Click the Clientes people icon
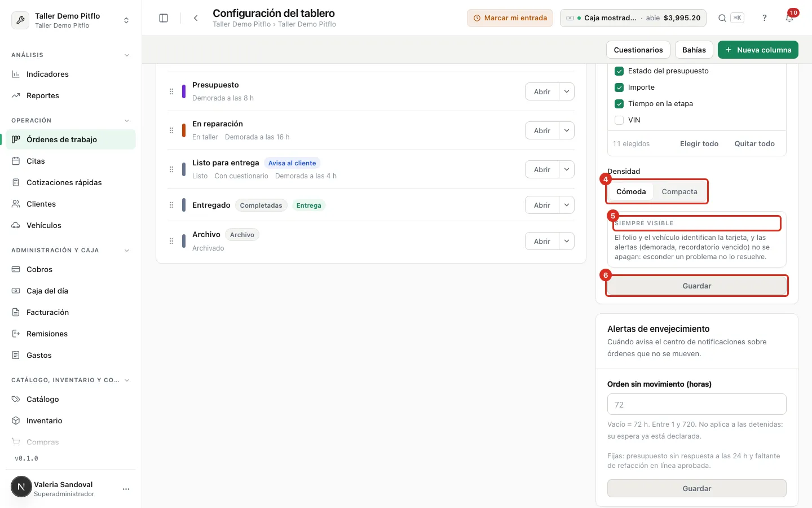Screen dimensions: 812x508 point(16,204)
